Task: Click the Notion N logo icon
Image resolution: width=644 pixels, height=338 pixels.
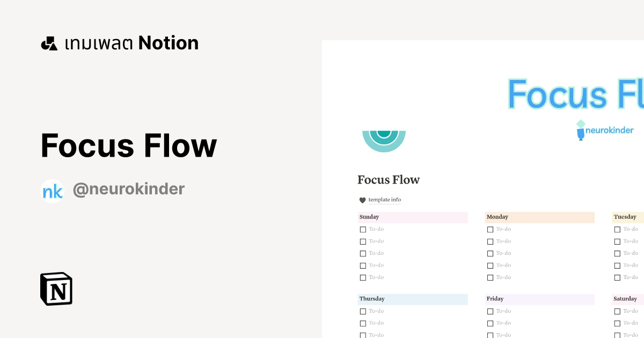Action: point(56,289)
